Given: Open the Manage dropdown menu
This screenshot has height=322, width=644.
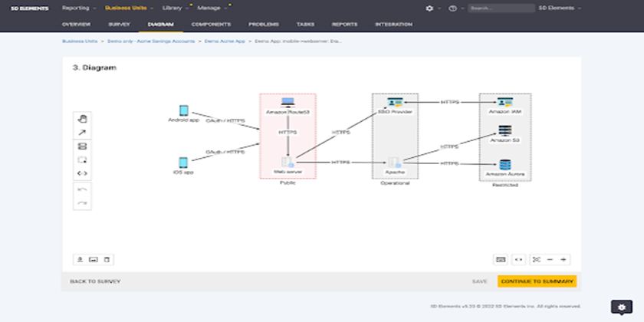Looking at the screenshot, I should coord(212,8).
